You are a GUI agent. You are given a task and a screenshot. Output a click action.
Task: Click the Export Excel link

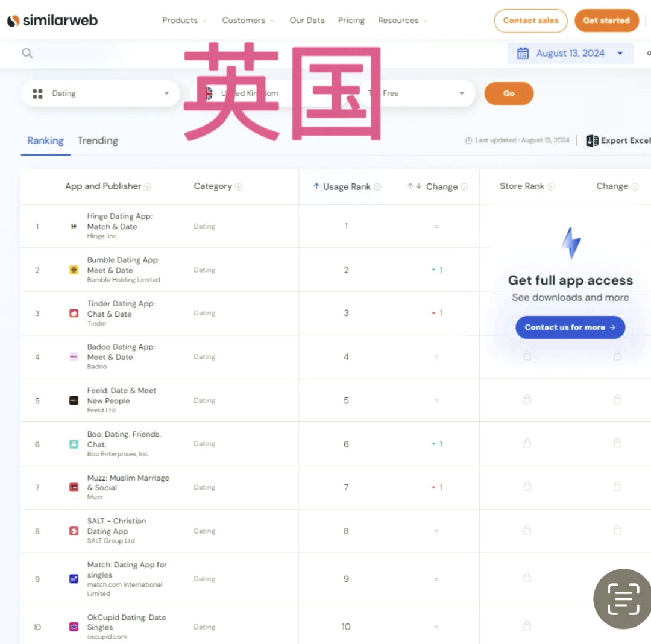618,140
